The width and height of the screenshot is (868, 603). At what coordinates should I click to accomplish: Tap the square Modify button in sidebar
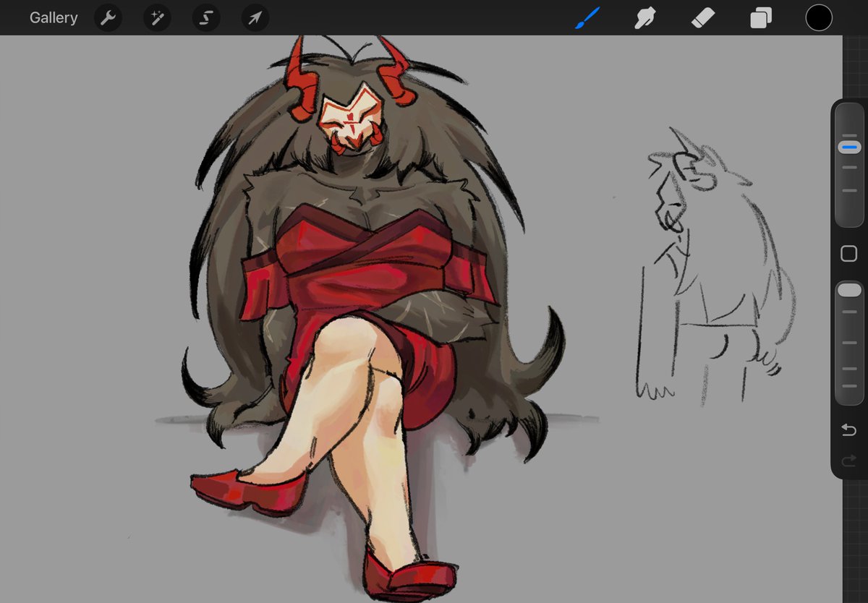(849, 254)
